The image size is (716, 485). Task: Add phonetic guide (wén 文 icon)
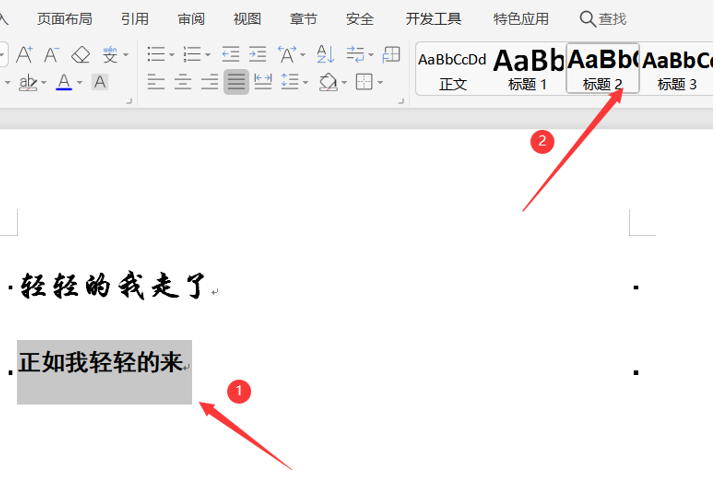pos(110,55)
